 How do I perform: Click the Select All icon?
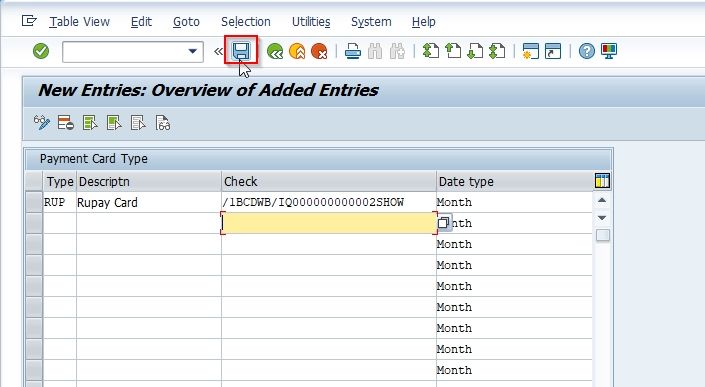(90, 122)
